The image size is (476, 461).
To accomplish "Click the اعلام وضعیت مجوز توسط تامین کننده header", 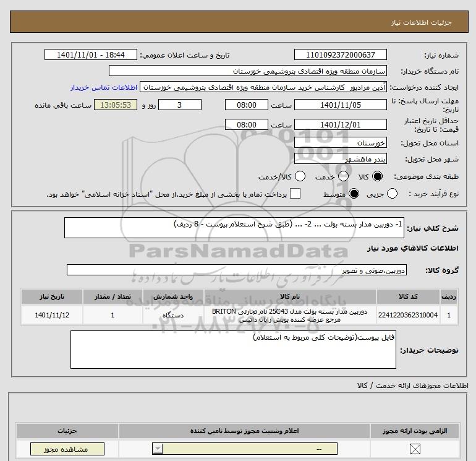I will [244, 431].
